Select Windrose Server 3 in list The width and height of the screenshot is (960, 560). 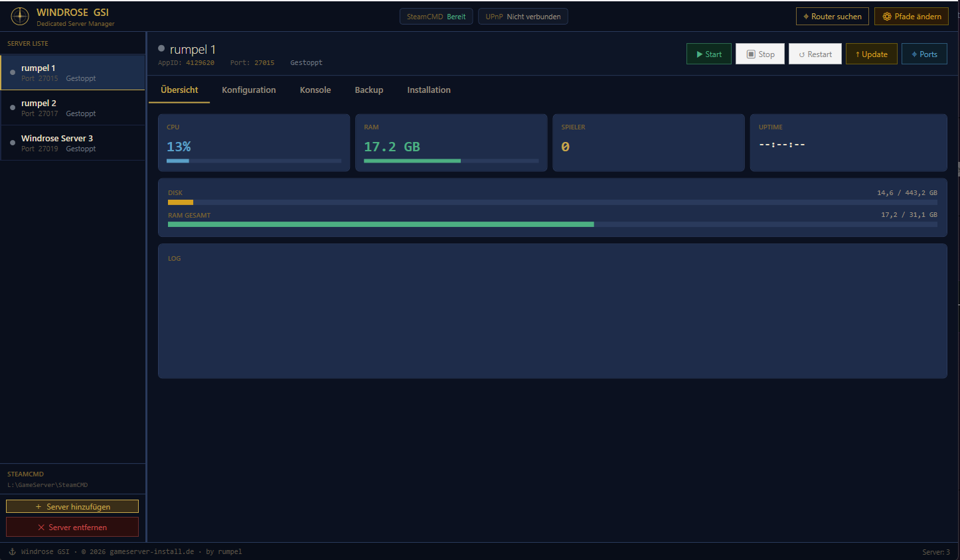pyautogui.click(x=73, y=143)
